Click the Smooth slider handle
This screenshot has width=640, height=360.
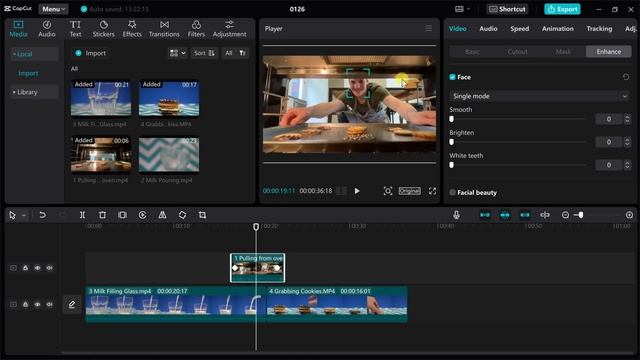coord(451,119)
